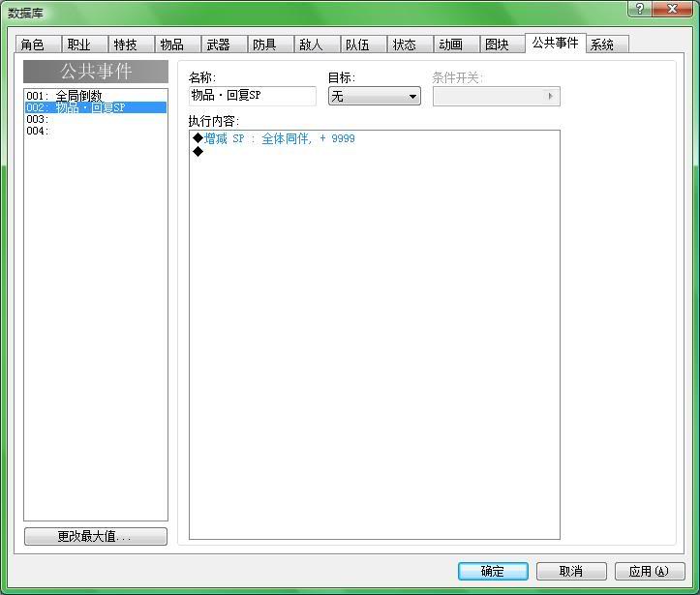The width and height of the screenshot is (700, 595).
Task: Switch to the 图块 tab
Action: pyautogui.click(x=502, y=45)
